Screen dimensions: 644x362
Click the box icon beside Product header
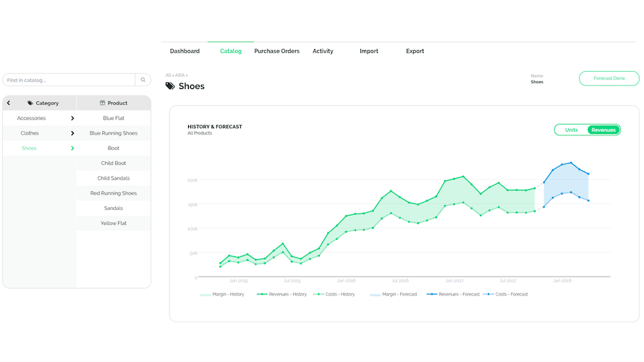[x=103, y=103]
